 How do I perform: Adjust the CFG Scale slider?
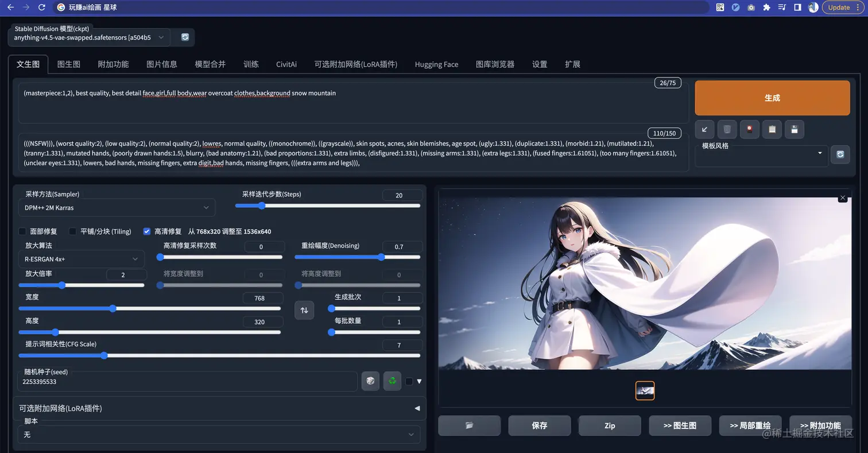click(219, 355)
